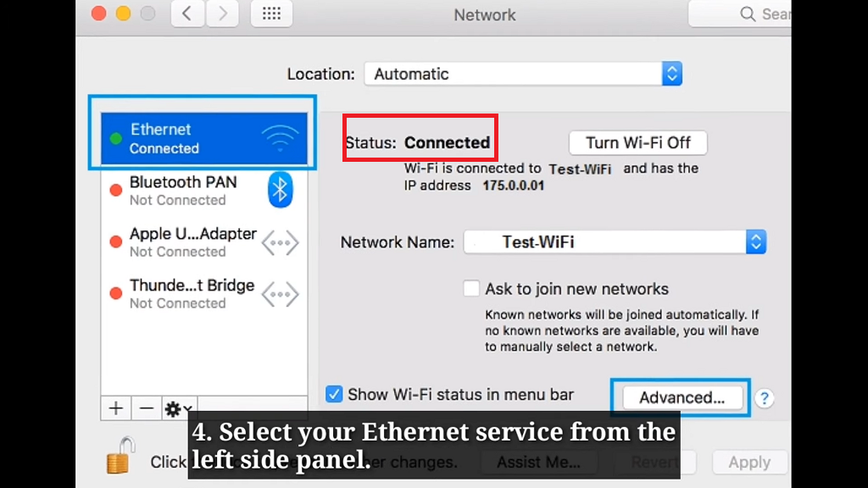The width and height of the screenshot is (868, 488).
Task: Click the green status dot for Ethernet
Action: coord(115,138)
